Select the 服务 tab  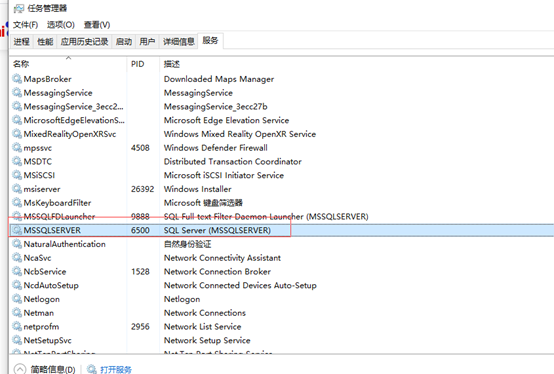tap(210, 41)
